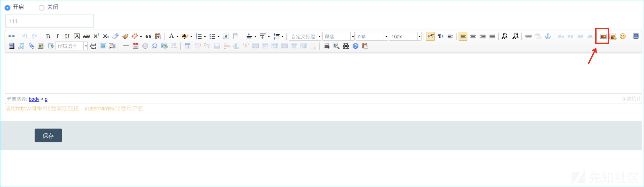The height and width of the screenshot is (187, 644).
Task: Click the 保存 button
Action: (x=48, y=135)
